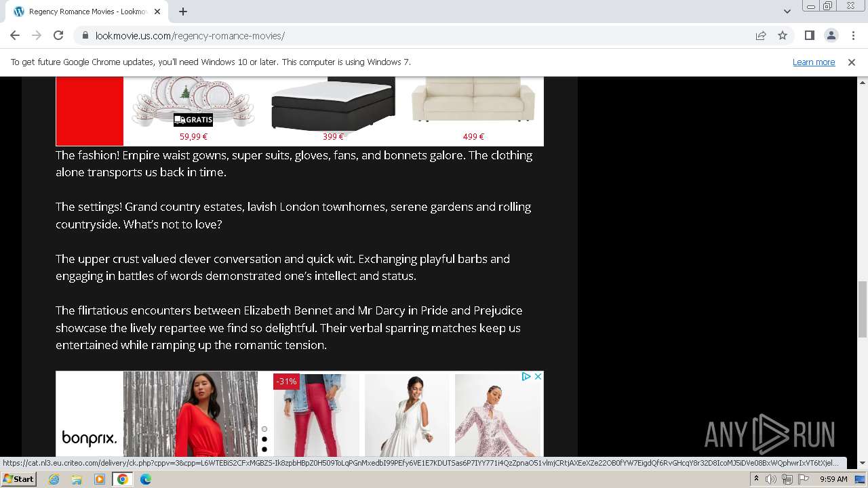Open the volume control tray icon
868x488 pixels.
(771, 479)
